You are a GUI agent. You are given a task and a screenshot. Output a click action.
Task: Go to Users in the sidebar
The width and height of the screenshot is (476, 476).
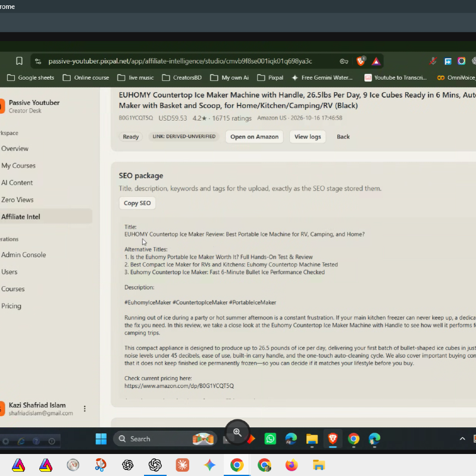pos(9,272)
